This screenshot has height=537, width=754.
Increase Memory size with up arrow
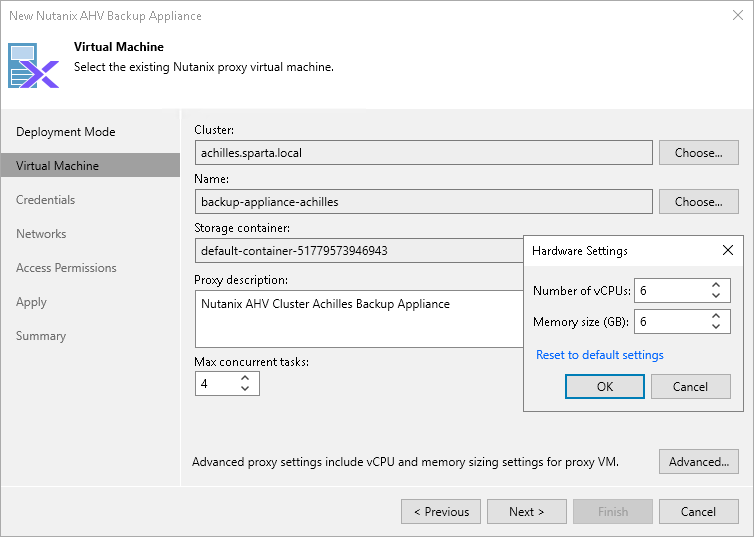[715, 316]
